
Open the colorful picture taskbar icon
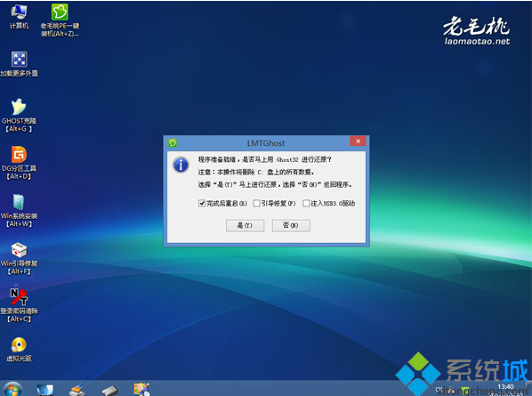[141, 390]
